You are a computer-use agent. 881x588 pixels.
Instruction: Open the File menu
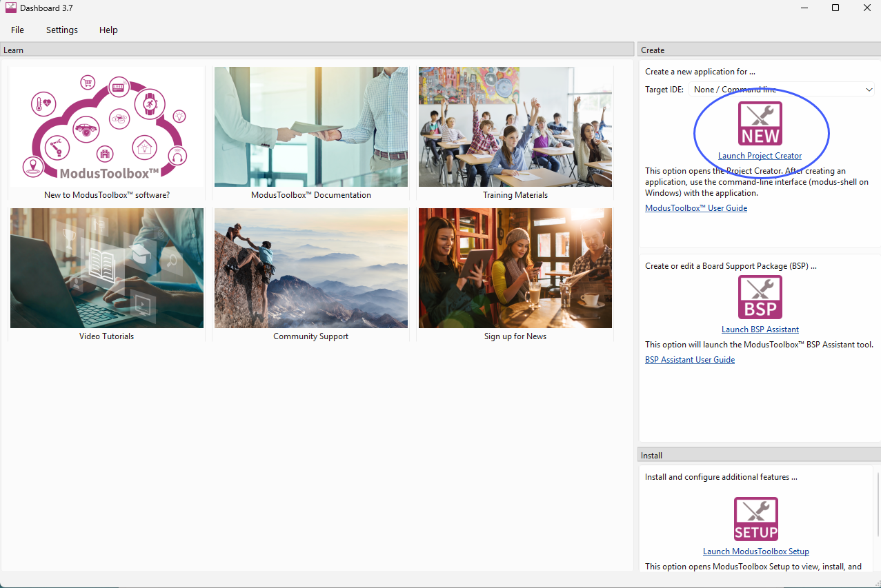[x=17, y=30]
